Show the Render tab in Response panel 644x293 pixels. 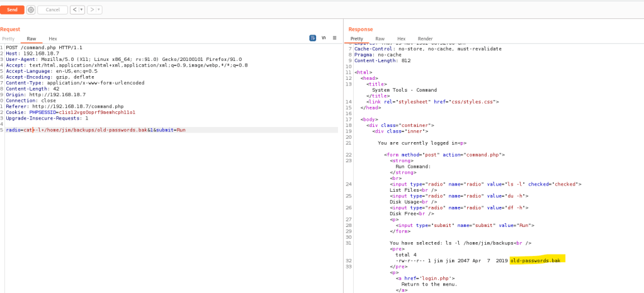pos(425,39)
